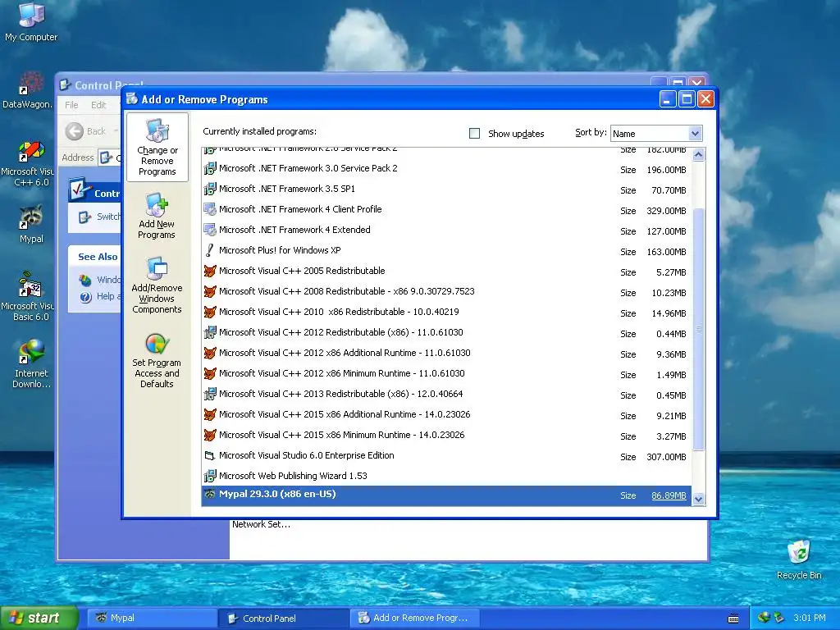This screenshot has width=840, height=630.
Task: Click Back button in Control Panel window
Action: [x=85, y=131]
